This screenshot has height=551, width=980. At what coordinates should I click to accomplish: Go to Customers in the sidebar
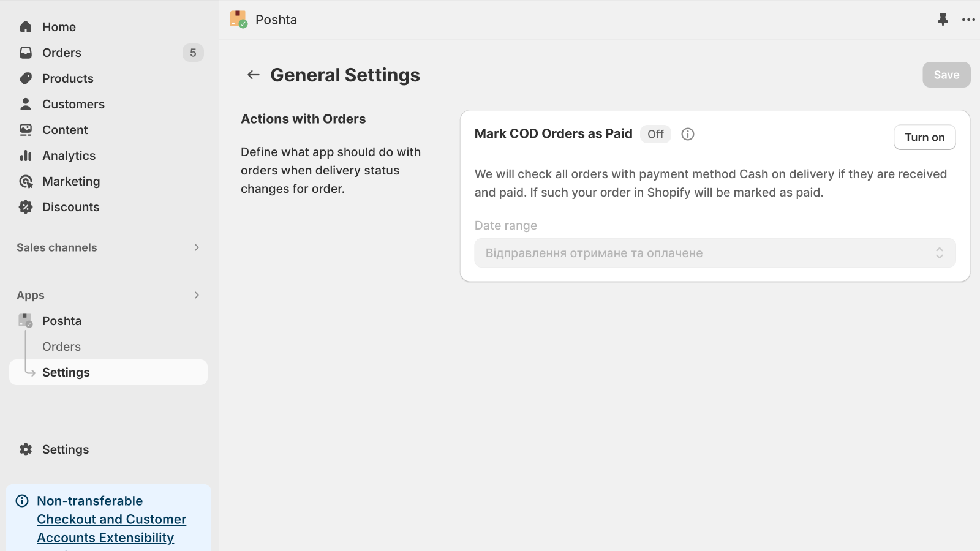pyautogui.click(x=73, y=104)
